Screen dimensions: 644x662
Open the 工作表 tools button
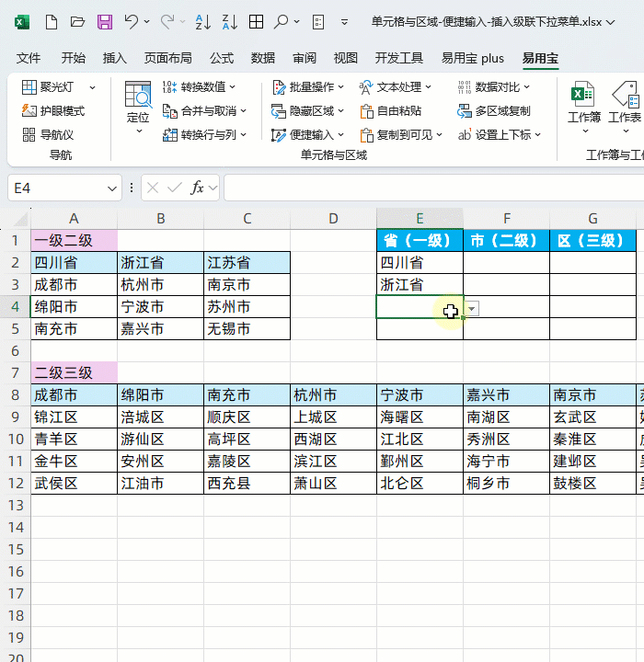click(625, 108)
